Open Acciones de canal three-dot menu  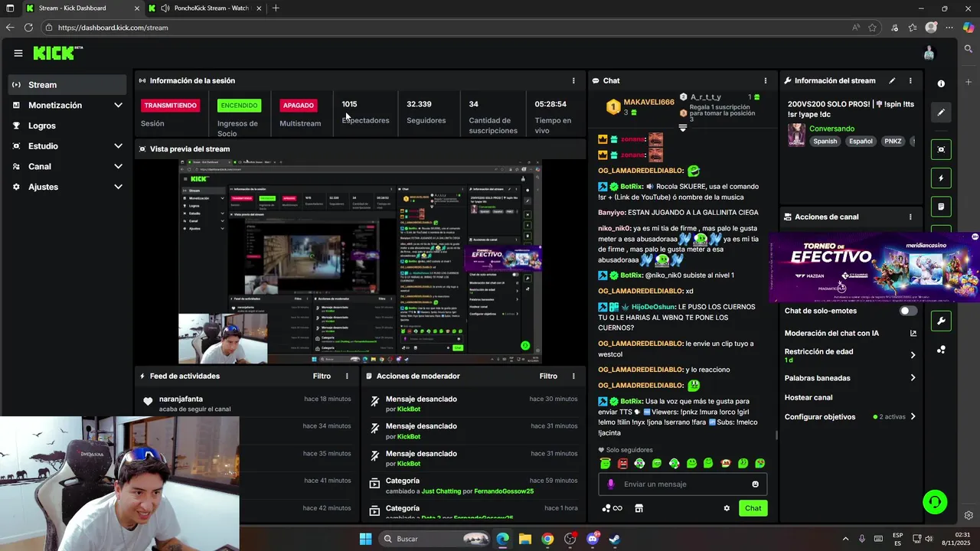pos(910,217)
